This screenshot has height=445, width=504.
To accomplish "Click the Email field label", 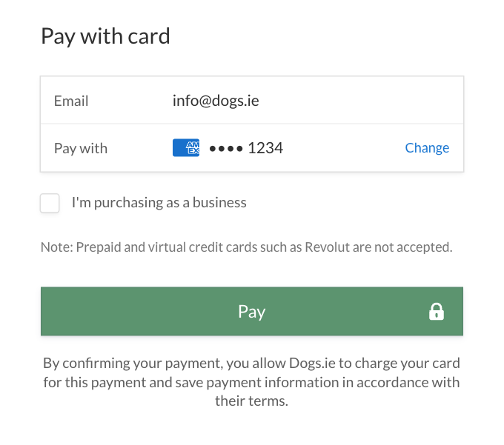I will pyautogui.click(x=70, y=101).
